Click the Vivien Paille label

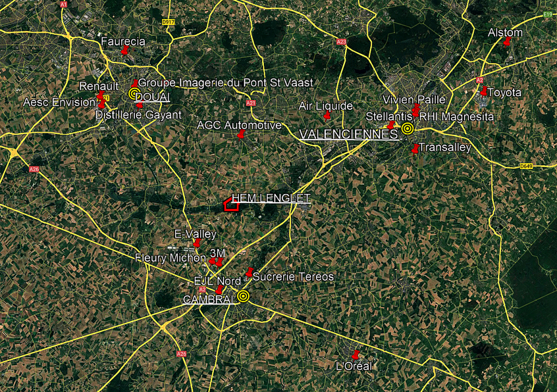click(x=414, y=99)
